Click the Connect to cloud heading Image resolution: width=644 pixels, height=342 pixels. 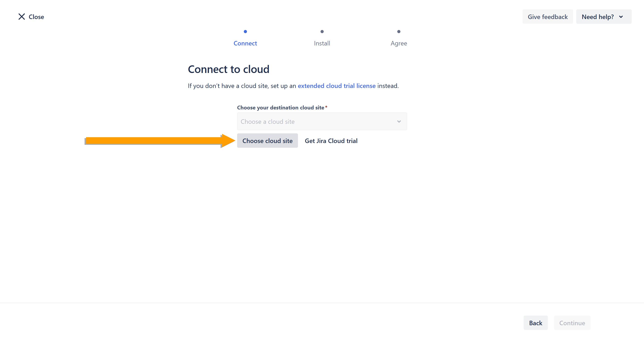pos(229,69)
